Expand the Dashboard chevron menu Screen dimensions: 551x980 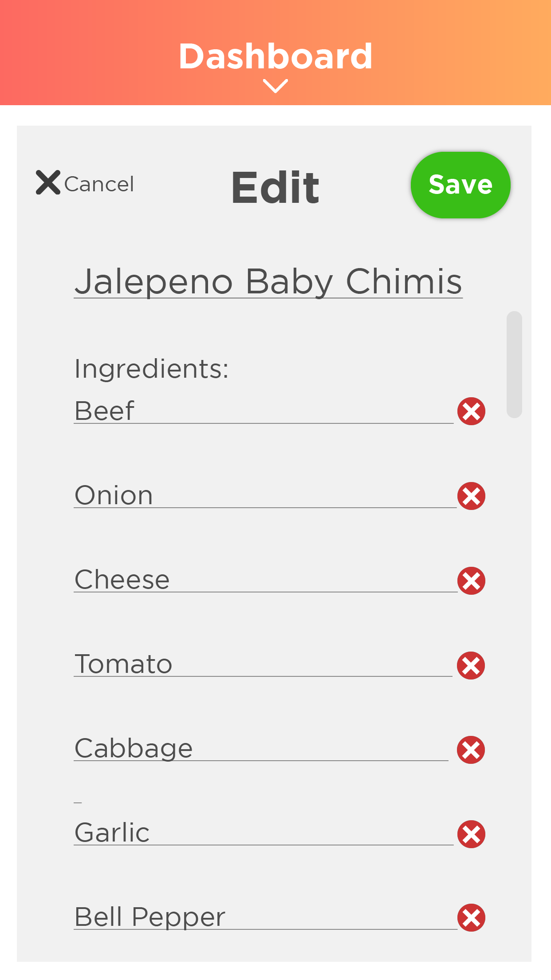coord(275,86)
